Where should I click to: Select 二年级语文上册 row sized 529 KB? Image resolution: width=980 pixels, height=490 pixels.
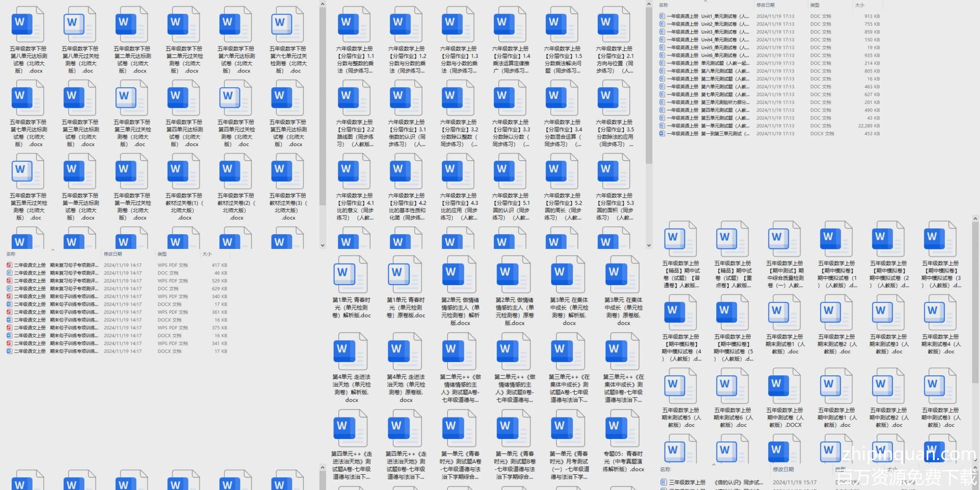(117, 281)
